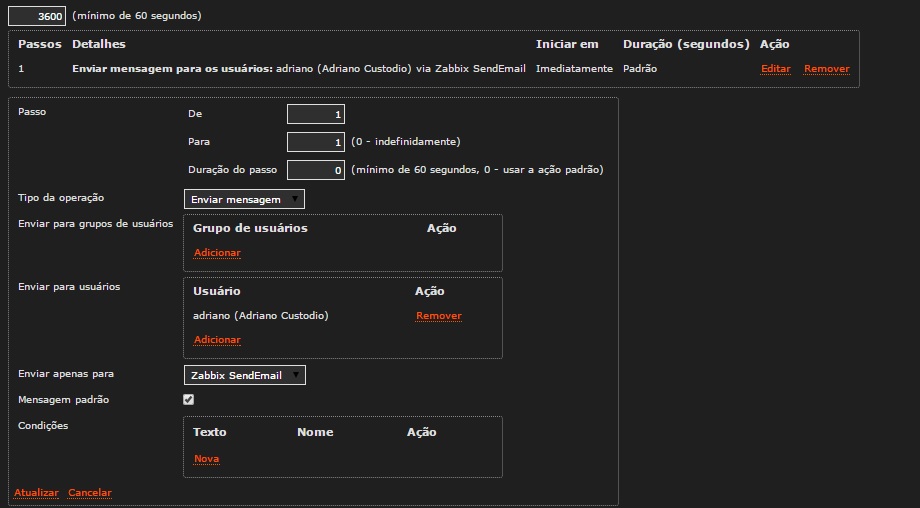Click Atualizar to update the operation
The width and height of the screenshot is (920, 508).
(36, 493)
